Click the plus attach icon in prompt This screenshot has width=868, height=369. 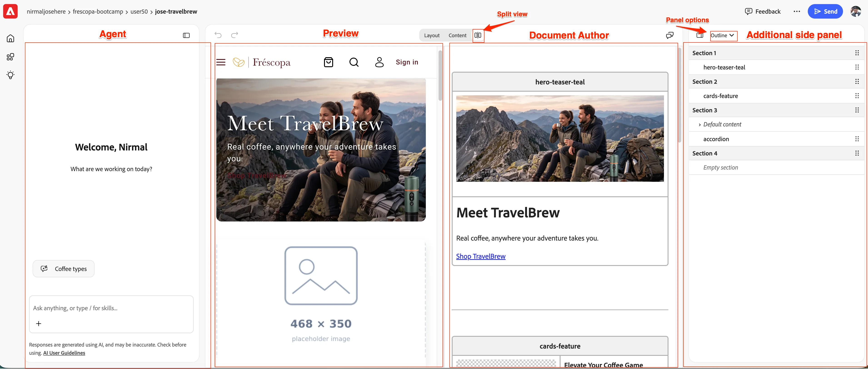(x=39, y=324)
